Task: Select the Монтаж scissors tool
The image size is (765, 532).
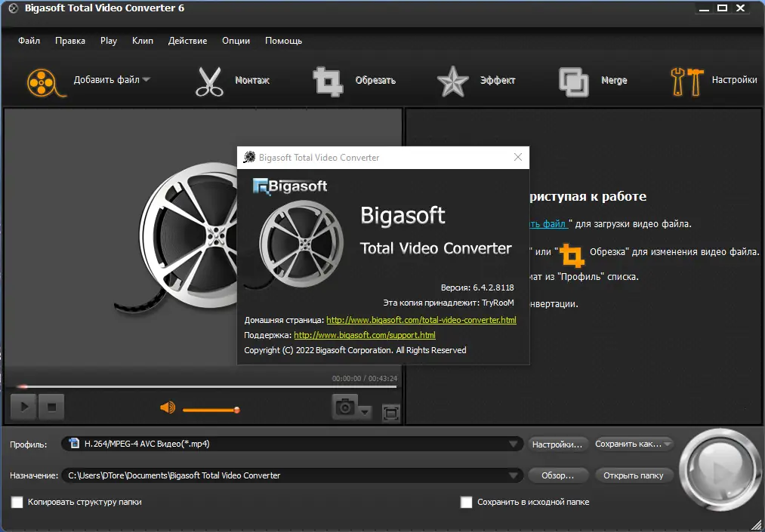Action: 209,81
